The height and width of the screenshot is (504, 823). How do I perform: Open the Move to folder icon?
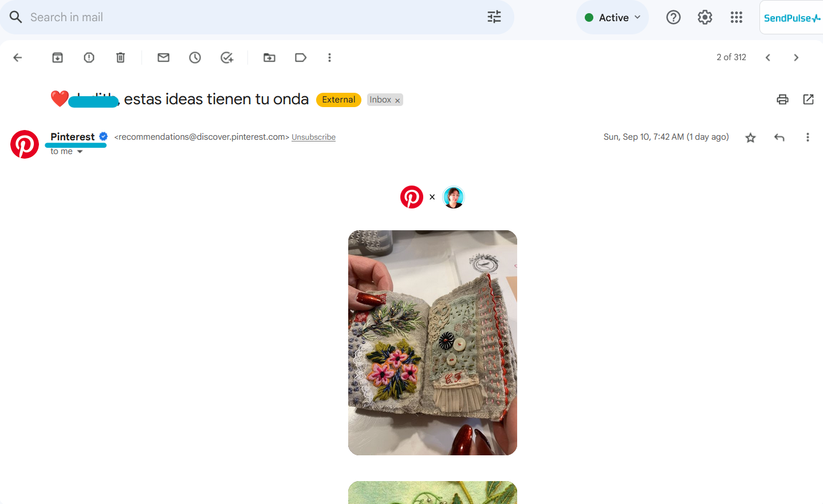tap(269, 57)
